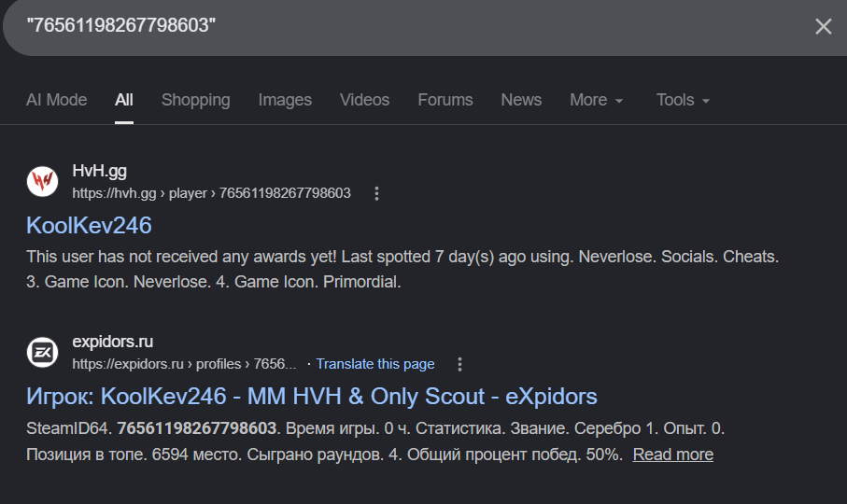This screenshot has width=847, height=504.
Task: Open three-dot options for HvH.gg result
Action: 377,193
